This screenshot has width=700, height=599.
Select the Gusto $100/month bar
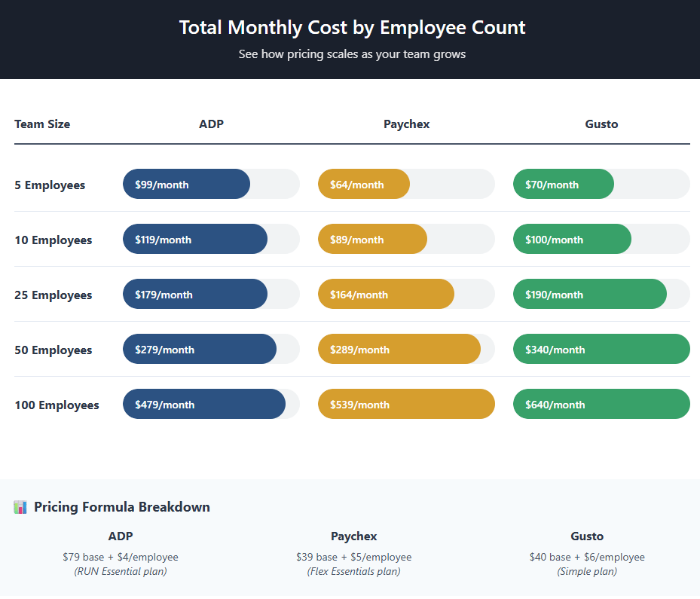pyautogui.click(x=573, y=239)
